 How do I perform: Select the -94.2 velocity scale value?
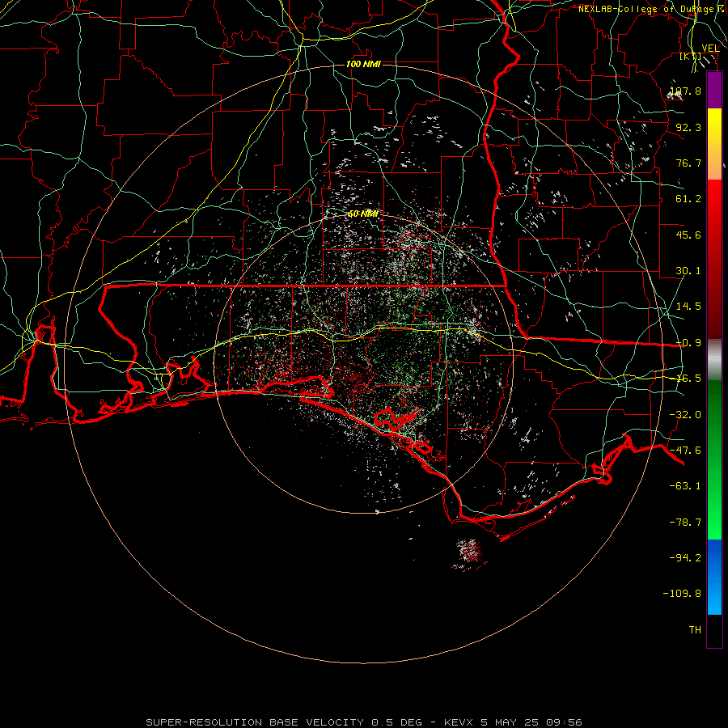tap(685, 558)
